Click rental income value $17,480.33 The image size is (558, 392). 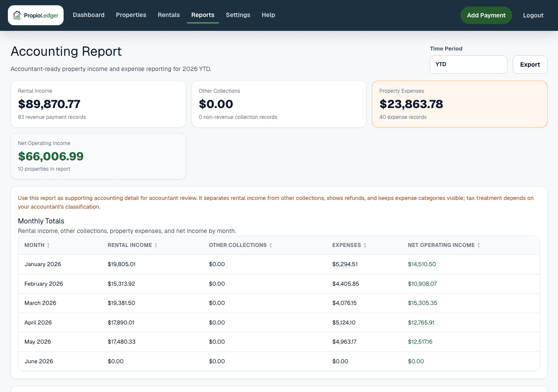pos(122,342)
